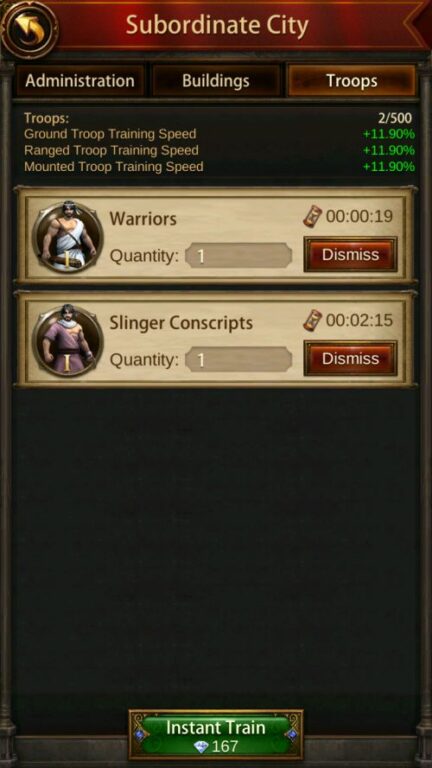Open the Buildings tab
Image resolution: width=432 pixels, height=768 pixels.
(216, 80)
